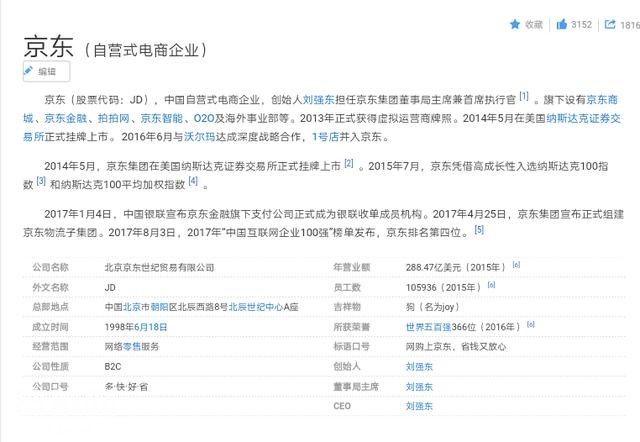Open the O2O link

point(204,118)
